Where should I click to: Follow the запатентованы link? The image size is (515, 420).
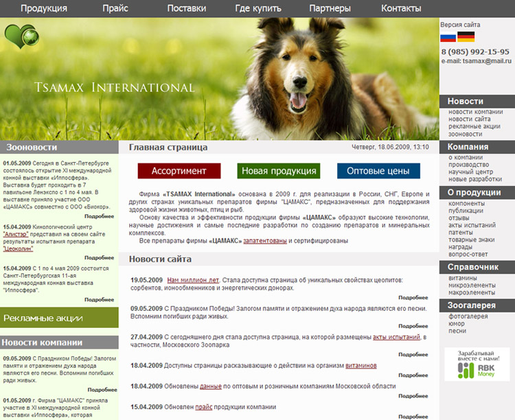pos(265,241)
